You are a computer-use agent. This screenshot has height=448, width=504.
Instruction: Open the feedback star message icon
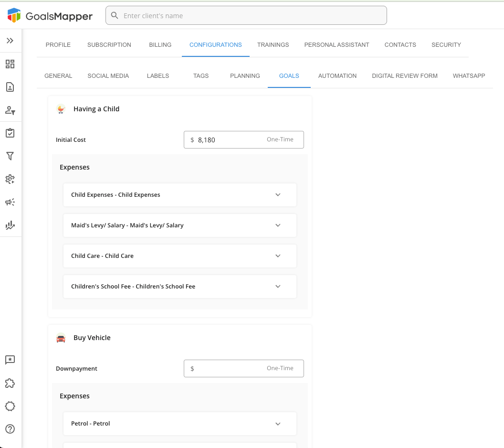[x=10, y=360]
